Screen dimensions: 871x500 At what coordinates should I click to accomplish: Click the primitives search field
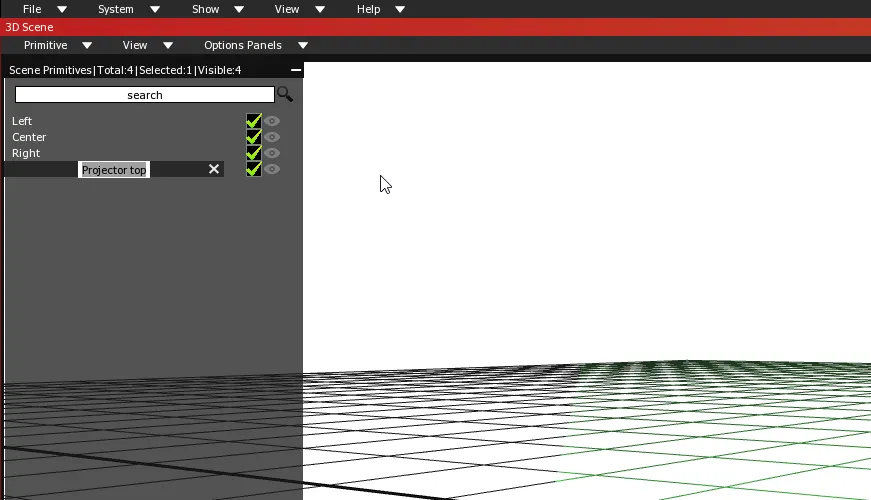click(x=144, y=94)
